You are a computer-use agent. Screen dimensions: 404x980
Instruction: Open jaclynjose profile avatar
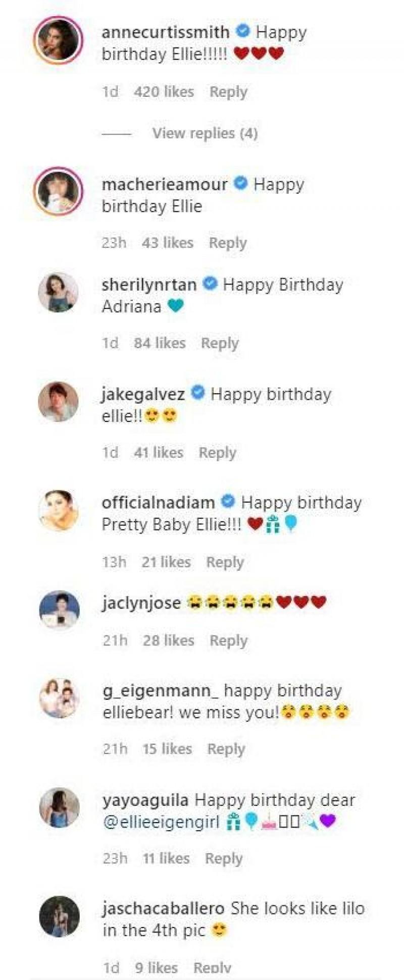click(x=59, y=611)
